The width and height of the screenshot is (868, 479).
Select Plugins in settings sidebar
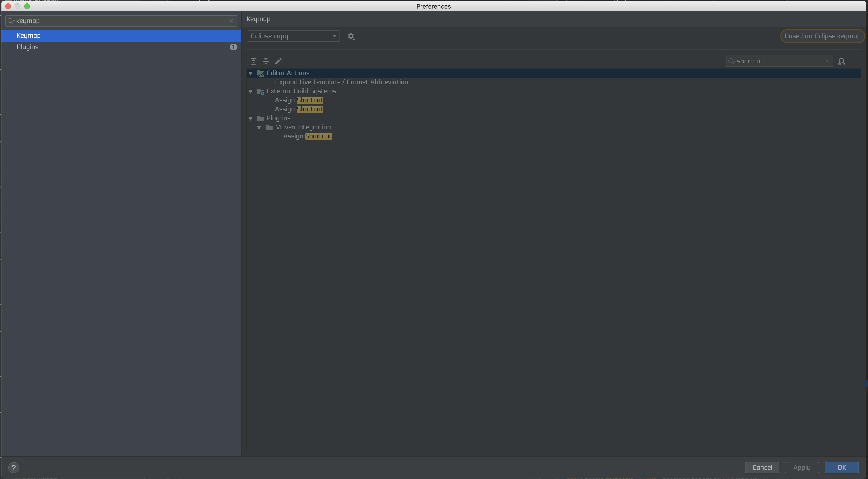[x=28, y=47]
